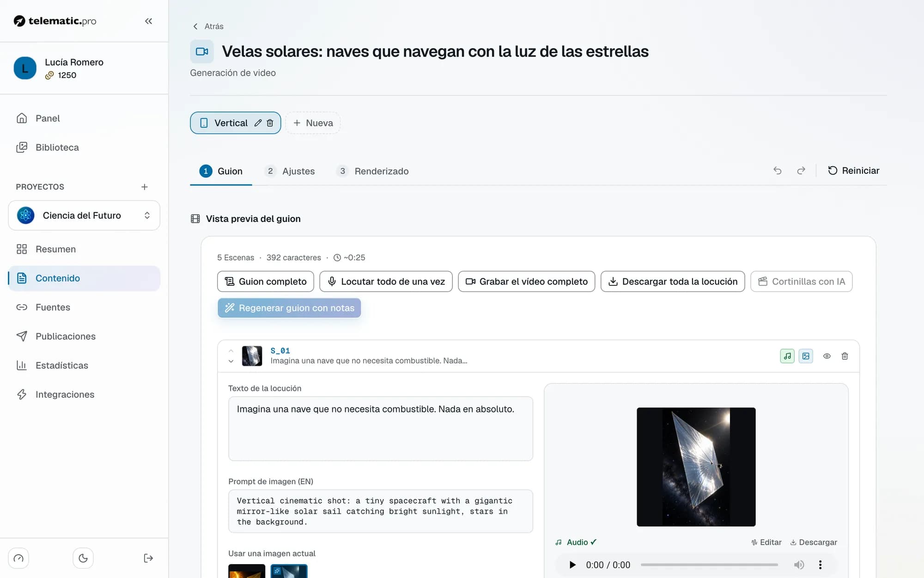Click Editar above the audio player

coord(766,542)
